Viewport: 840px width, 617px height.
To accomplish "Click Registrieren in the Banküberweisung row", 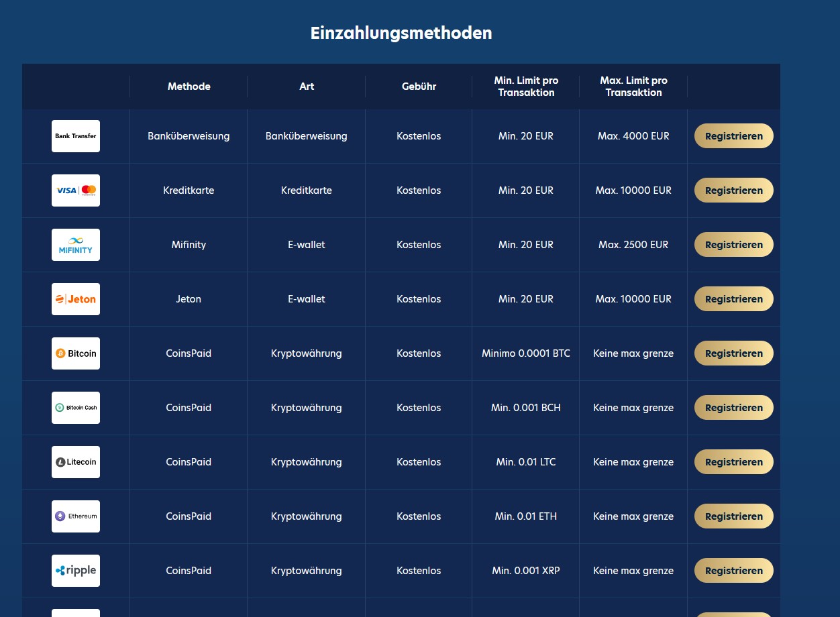I will pos(734,136).
